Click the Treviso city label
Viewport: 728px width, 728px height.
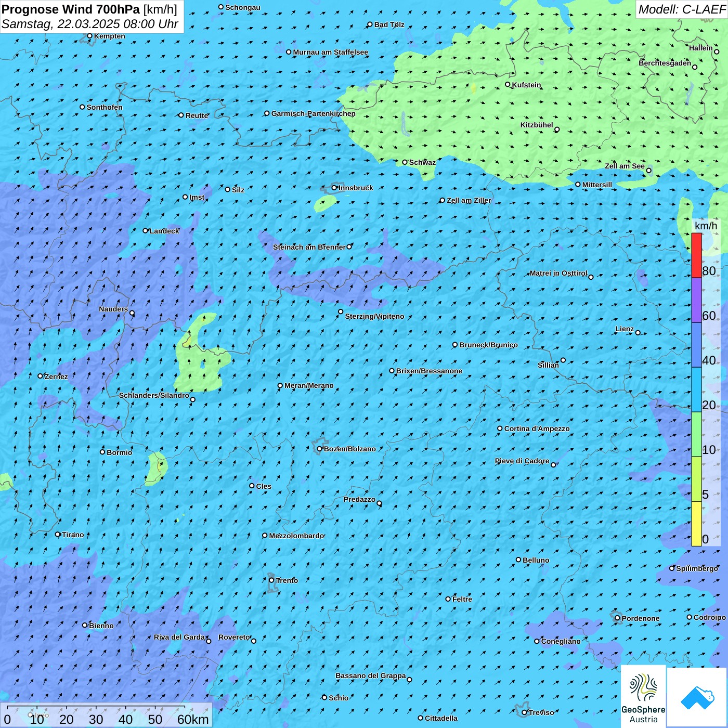(x=541, y=712)
